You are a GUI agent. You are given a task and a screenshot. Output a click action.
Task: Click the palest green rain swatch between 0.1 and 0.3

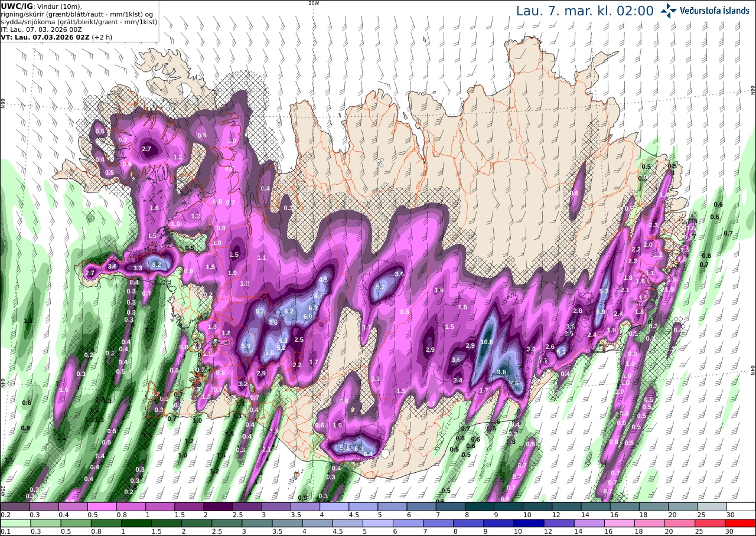point(15,523)
